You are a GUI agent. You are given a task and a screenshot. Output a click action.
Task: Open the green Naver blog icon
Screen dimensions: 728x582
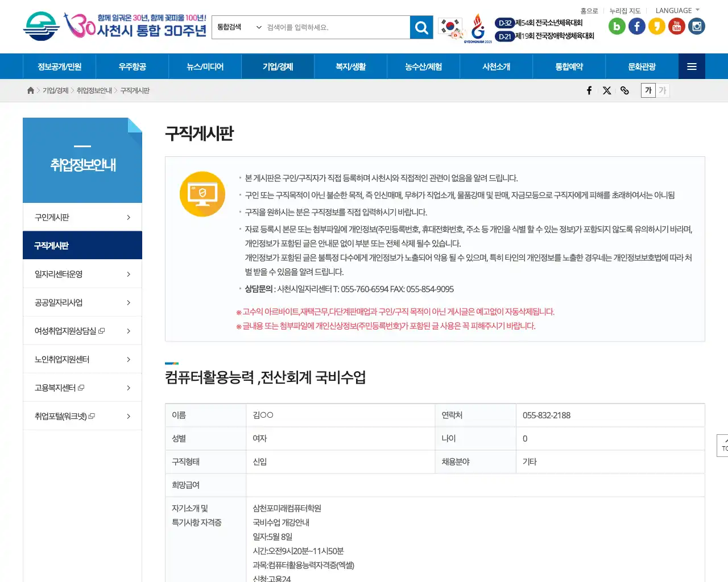pyautogui.click(x=617, y=26)
